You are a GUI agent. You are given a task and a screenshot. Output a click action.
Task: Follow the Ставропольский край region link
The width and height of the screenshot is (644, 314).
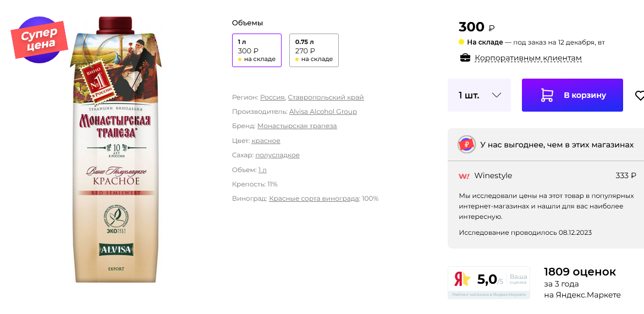point(326,97)
